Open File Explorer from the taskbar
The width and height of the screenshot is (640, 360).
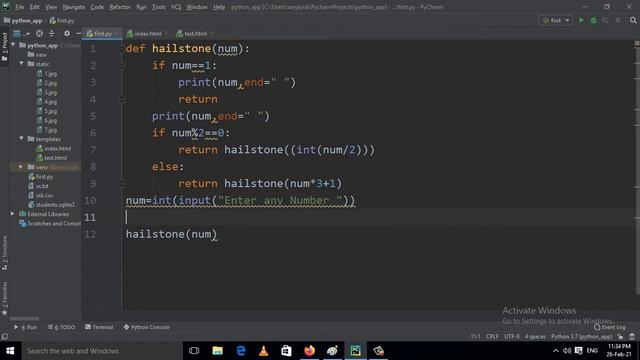click(218, 351)
